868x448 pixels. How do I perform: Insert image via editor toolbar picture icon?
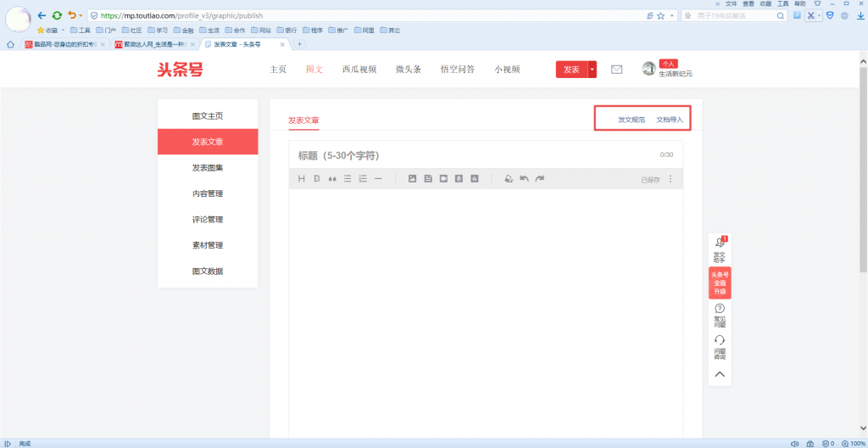pyautogui.click(x=413, y=179)
